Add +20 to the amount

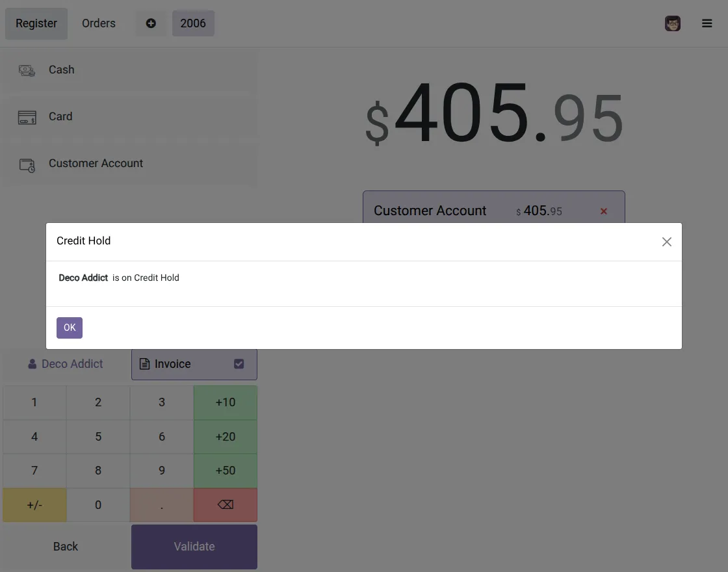click(226, 437)
